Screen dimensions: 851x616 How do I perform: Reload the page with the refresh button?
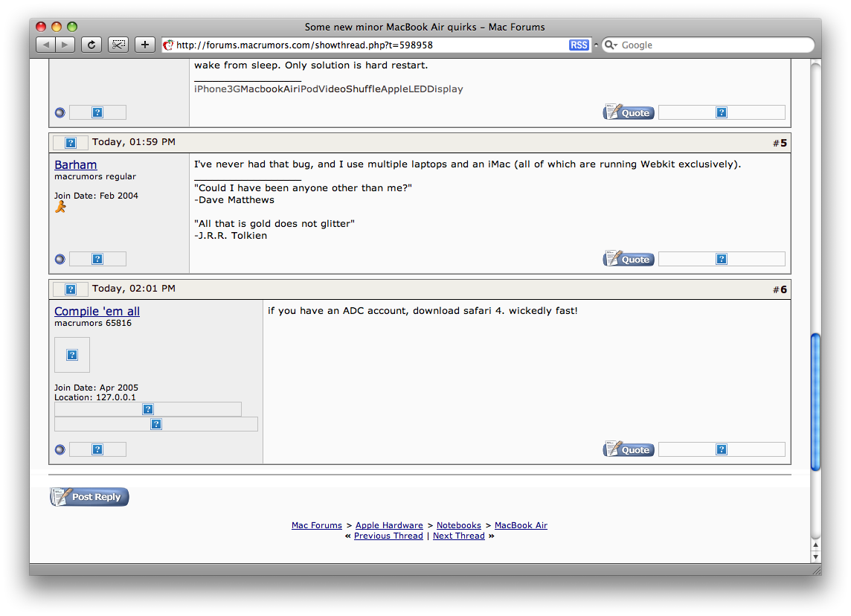(x=91, y=45)
